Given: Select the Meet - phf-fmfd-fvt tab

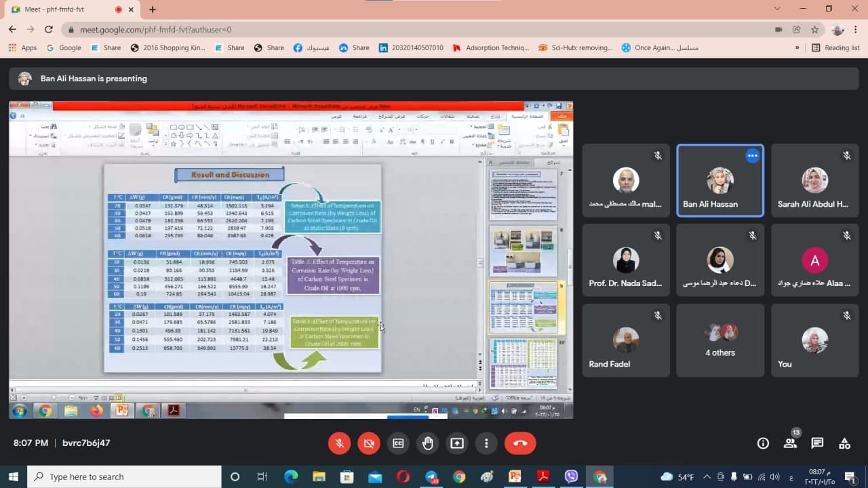Looking at the screenshot, I should coord(71,9).
